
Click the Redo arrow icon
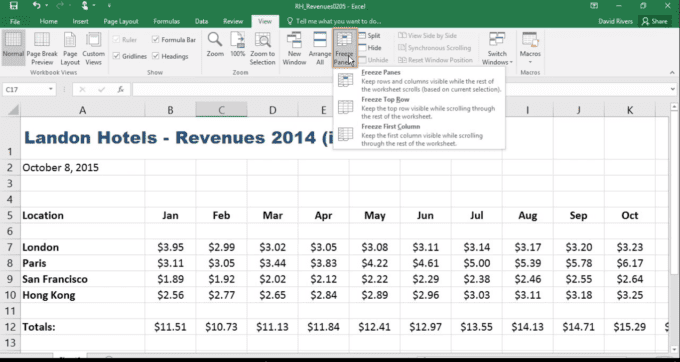coord(60,6)
